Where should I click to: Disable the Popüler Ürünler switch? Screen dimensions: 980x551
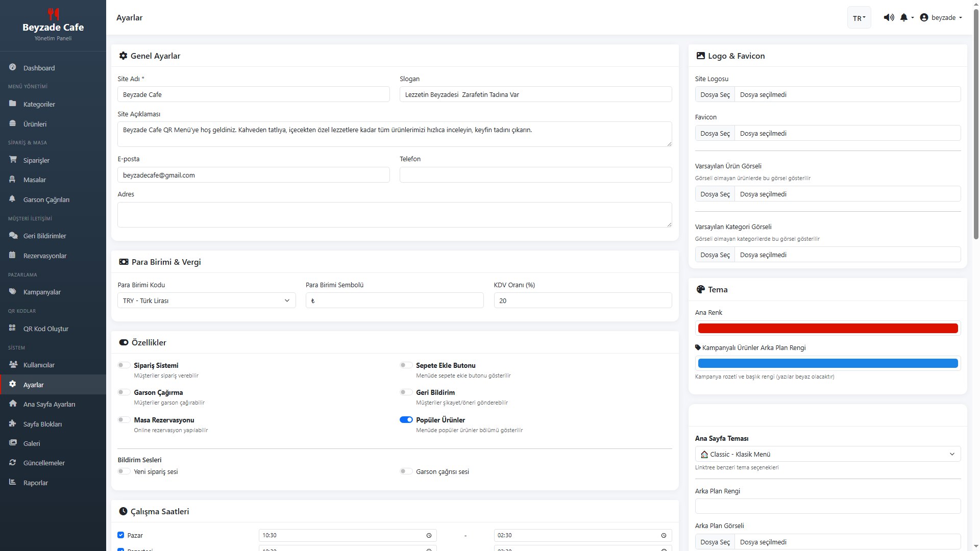pos(406,420)
